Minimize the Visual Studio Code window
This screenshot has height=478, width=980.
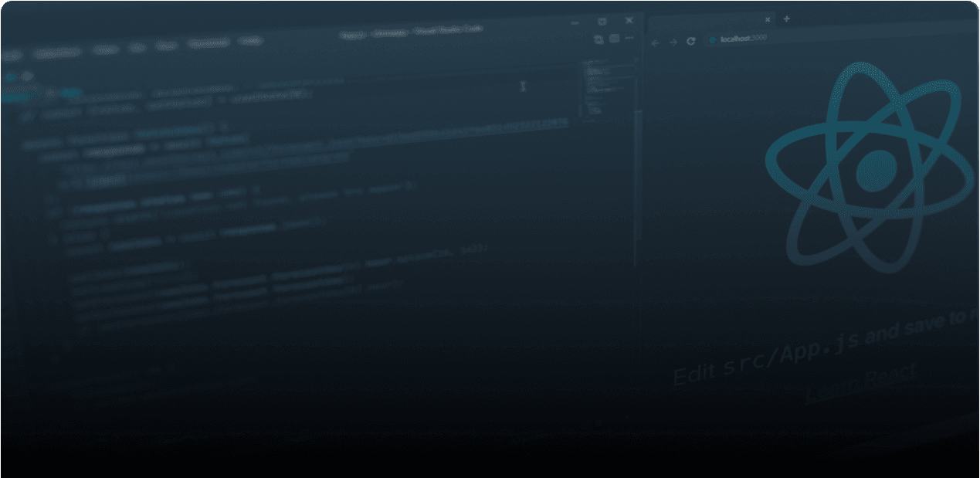[x=575, y=23]
